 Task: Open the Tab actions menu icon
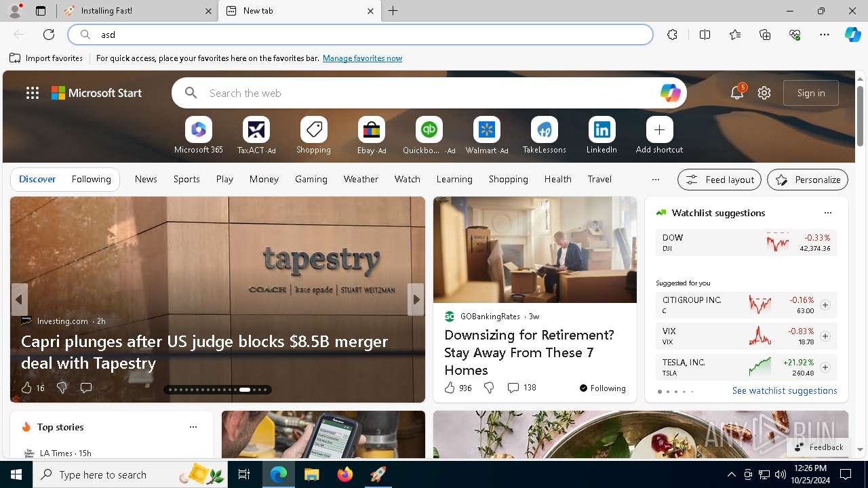tap(41, 11)
